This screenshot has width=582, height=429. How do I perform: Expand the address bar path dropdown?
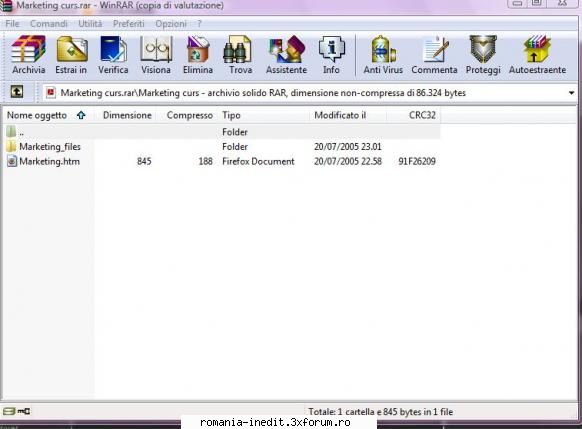point(571,92)
